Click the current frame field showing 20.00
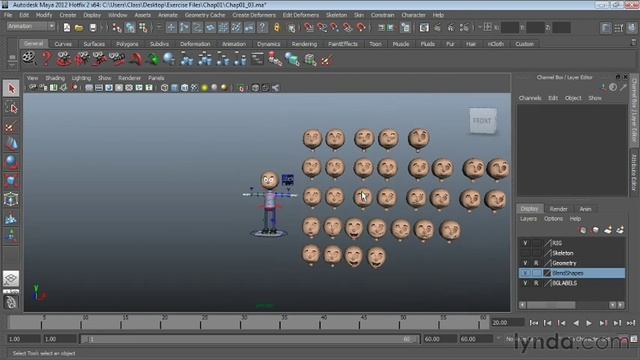This screenshot has height=360, width=640. 507,322
